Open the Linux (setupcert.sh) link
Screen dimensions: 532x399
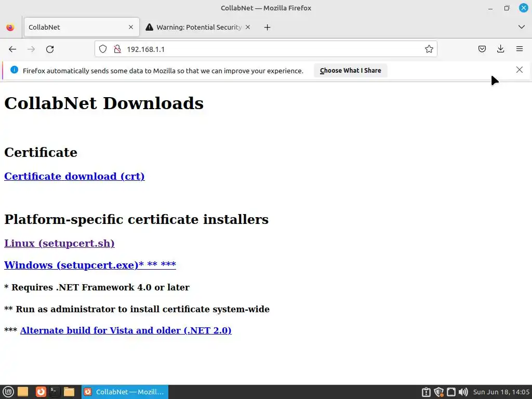point(59,243)
